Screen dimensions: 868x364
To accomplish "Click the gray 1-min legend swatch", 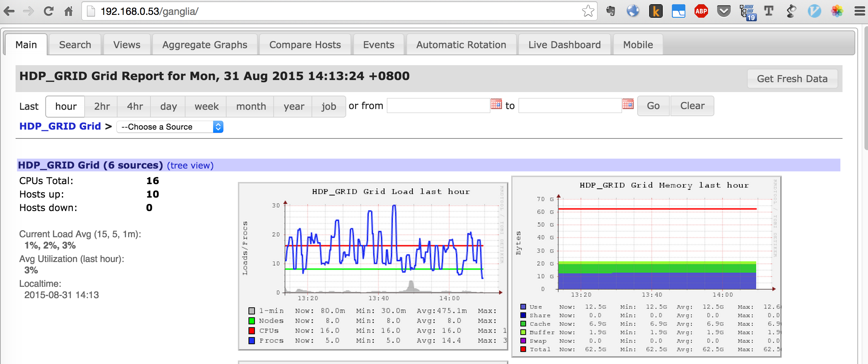I will tap(252, 311).
